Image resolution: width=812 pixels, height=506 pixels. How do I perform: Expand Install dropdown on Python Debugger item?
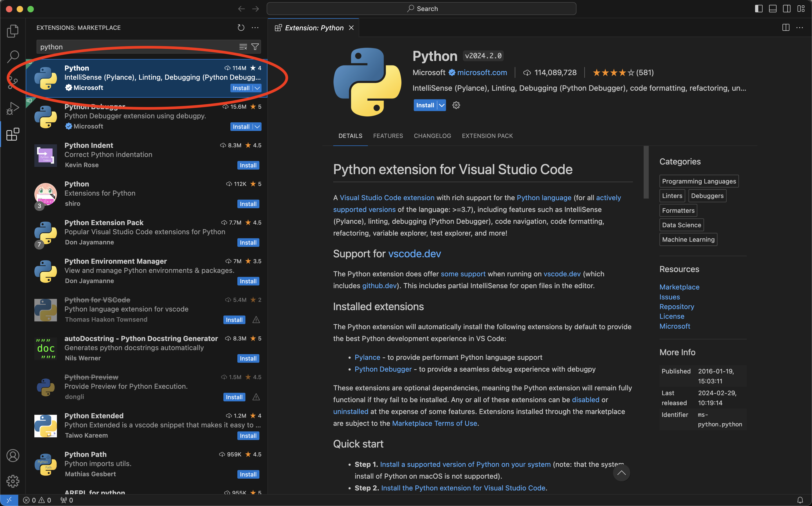tap(257, 127)
